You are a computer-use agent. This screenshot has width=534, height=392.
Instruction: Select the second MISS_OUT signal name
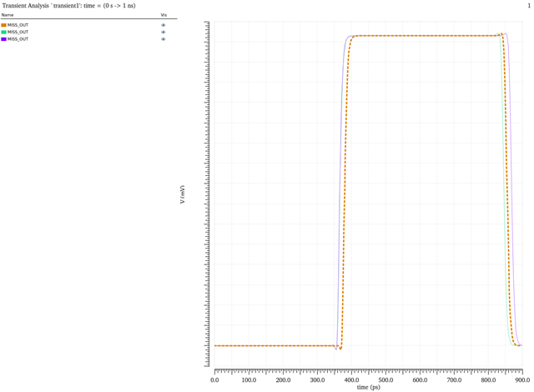(18, 32)
